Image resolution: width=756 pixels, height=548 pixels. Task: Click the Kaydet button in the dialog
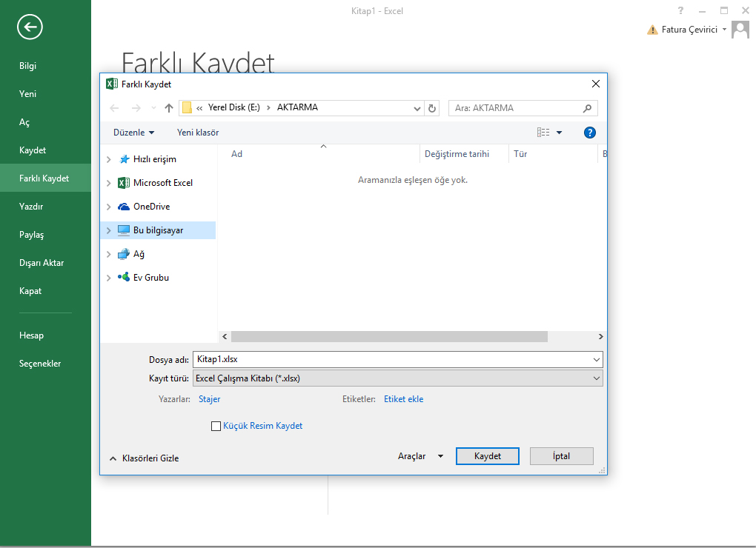(488, 456)
